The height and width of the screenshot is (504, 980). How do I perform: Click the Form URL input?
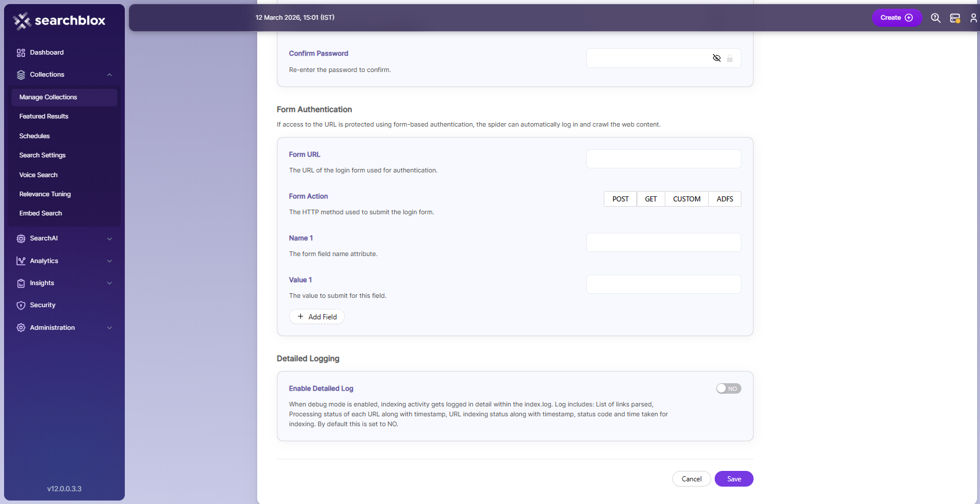tap(664, 159)
